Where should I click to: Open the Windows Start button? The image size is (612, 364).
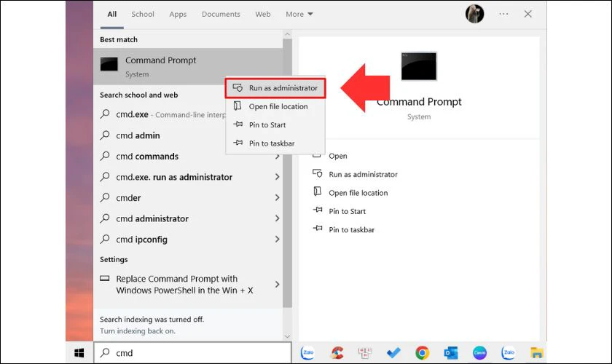[x=79, y=353]
